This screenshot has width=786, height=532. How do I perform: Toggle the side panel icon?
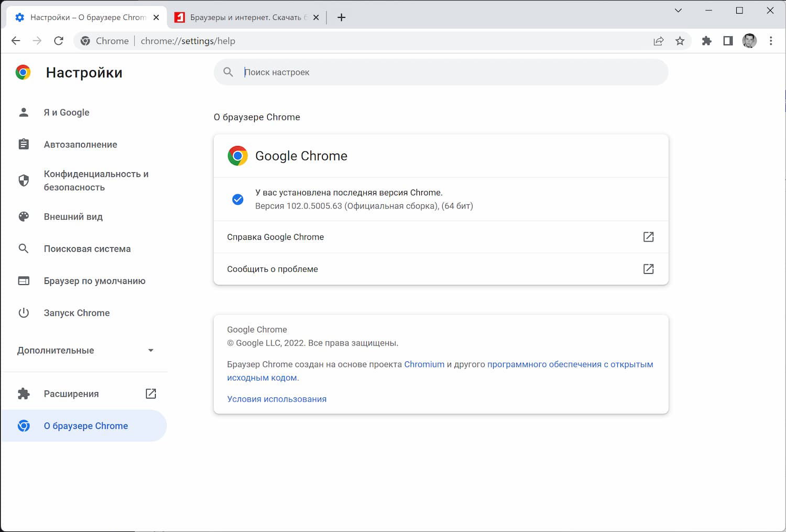pos(728,41)
